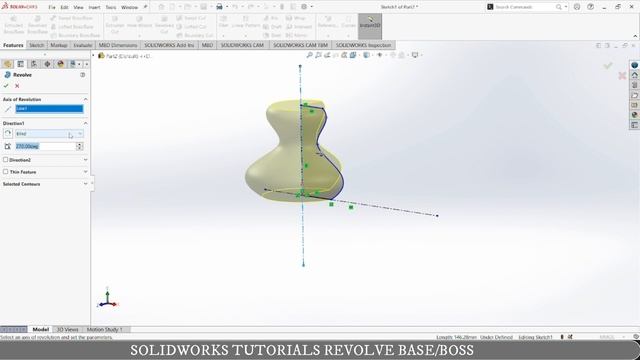This screenshot has width=640, height=360.
Task: Open Revolve help question-mark icon
Action: 82,75
